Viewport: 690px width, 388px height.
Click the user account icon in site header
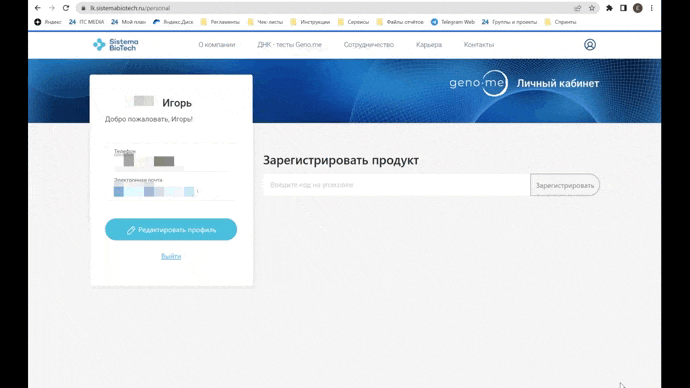click(590, 44)
